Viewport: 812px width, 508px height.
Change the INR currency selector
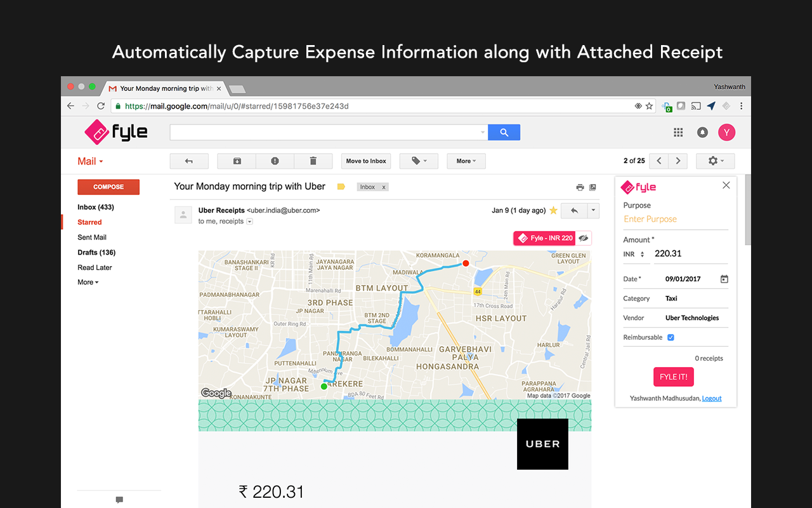point(634,254)
